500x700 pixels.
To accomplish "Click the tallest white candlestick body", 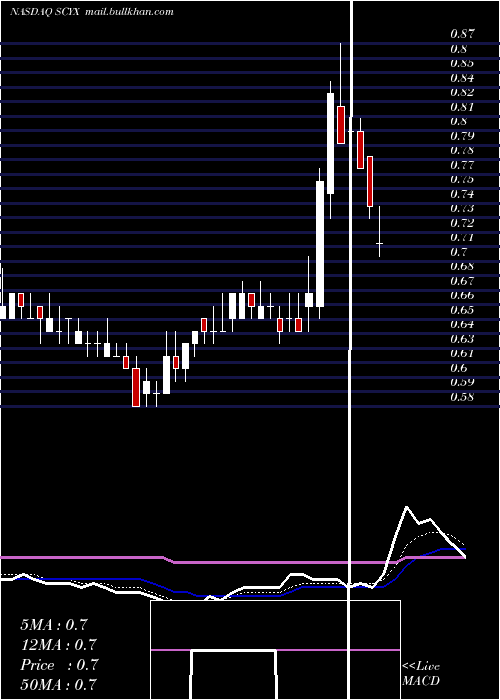I will click(320, 244).
